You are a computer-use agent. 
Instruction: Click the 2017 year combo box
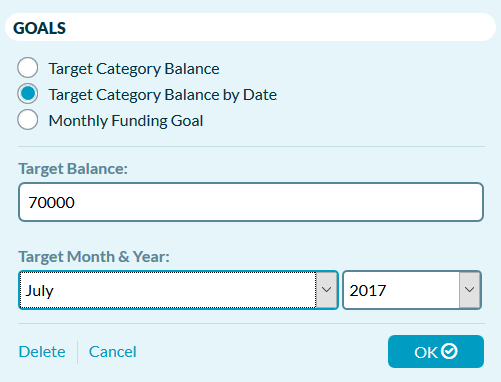[412, 290]
